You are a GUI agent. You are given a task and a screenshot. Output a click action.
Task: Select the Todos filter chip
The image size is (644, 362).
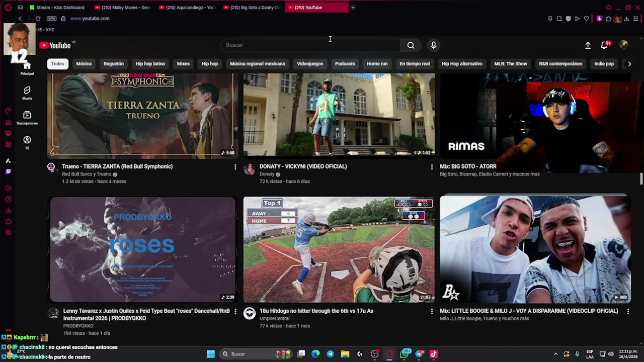58,64
